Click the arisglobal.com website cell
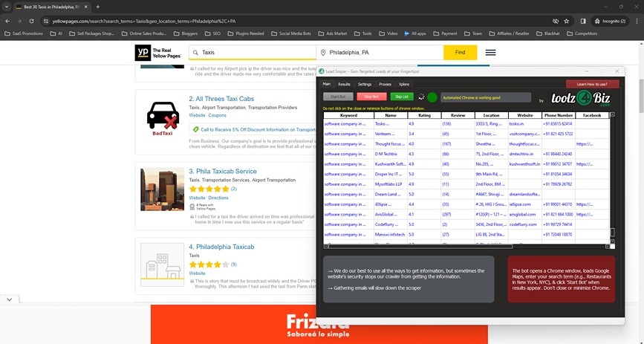 [x=525, y=215]
